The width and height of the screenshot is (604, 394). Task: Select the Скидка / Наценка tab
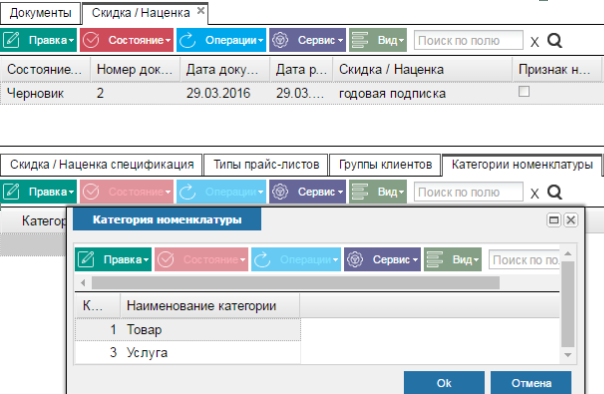[x=141, y=13]
